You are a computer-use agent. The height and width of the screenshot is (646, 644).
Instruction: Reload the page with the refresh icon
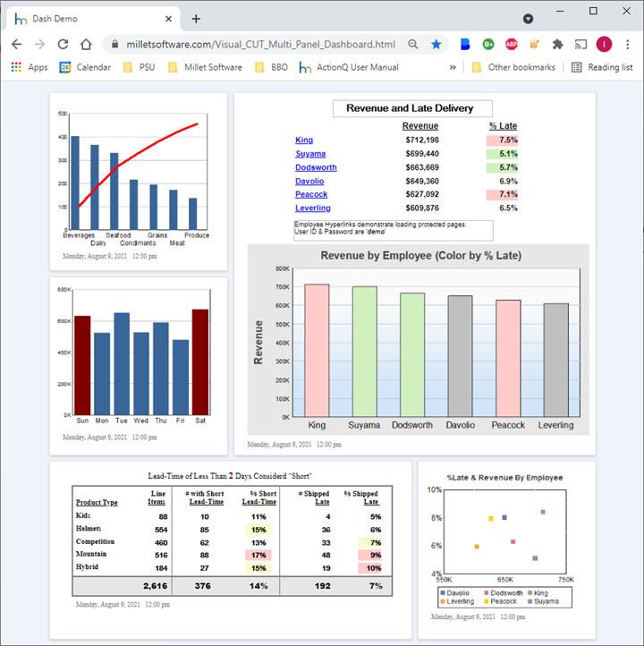[x=63, y=44]
